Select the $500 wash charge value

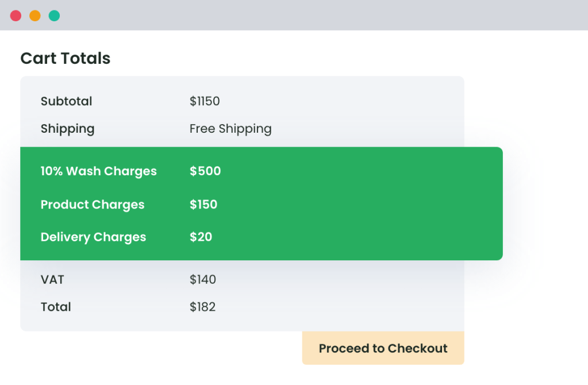(x=204, y=171)
